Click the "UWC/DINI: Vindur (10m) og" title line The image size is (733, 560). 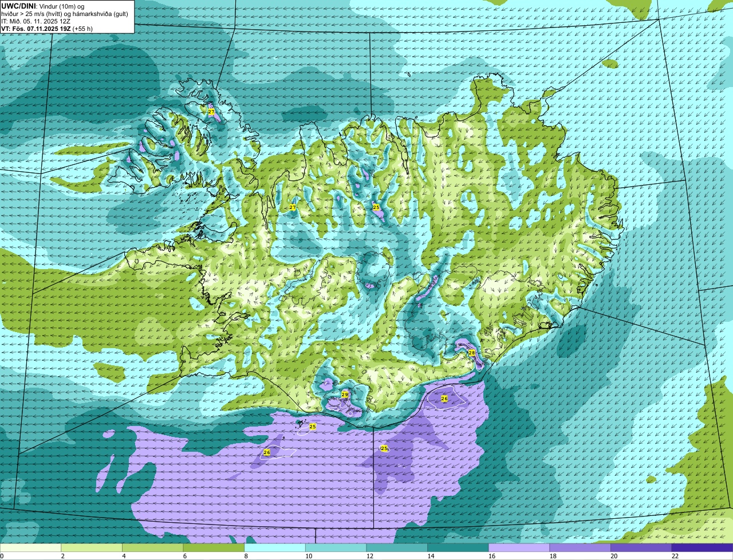click(x=42, y=6)
